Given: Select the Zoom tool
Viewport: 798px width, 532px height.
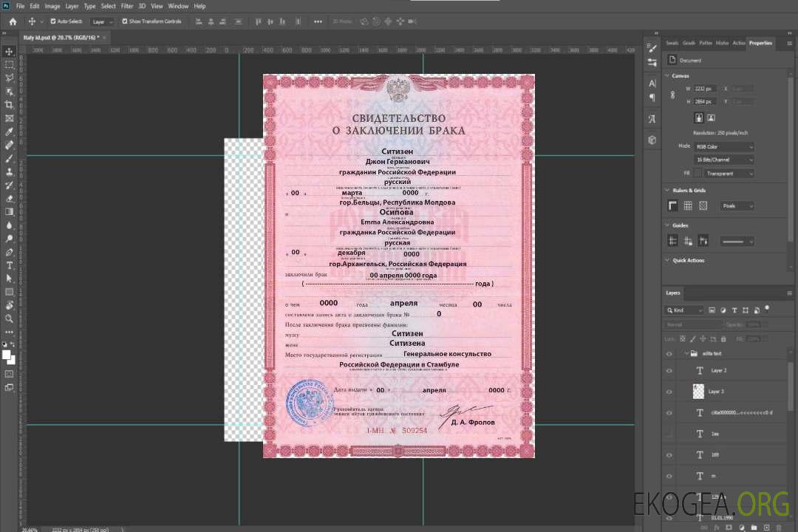Looking at the screenshot, I should 9,318.
